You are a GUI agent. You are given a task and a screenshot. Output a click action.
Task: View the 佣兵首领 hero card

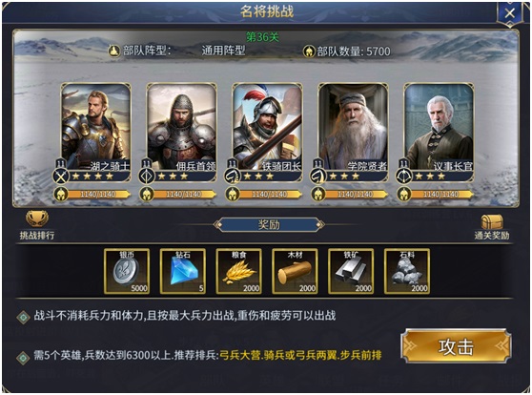click(x=181, y=132)
